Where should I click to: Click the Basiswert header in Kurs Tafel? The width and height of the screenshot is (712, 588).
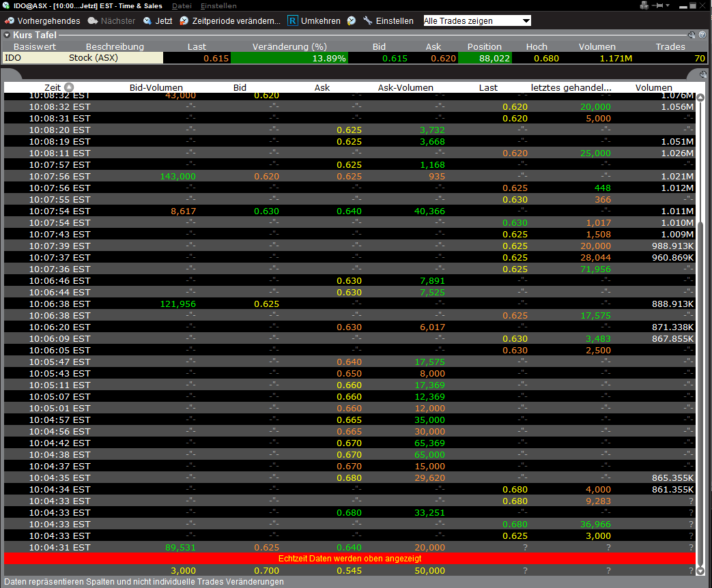[35, 47]
